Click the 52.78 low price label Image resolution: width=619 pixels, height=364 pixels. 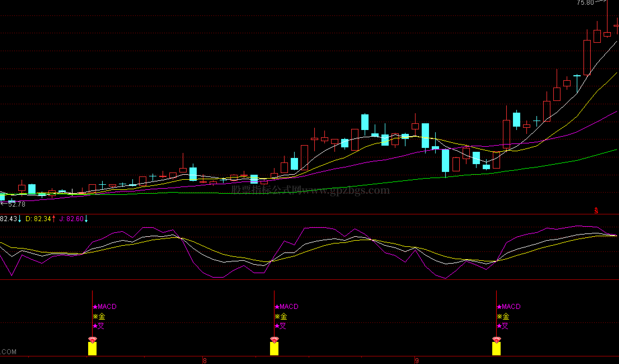(x=17, y=204)
